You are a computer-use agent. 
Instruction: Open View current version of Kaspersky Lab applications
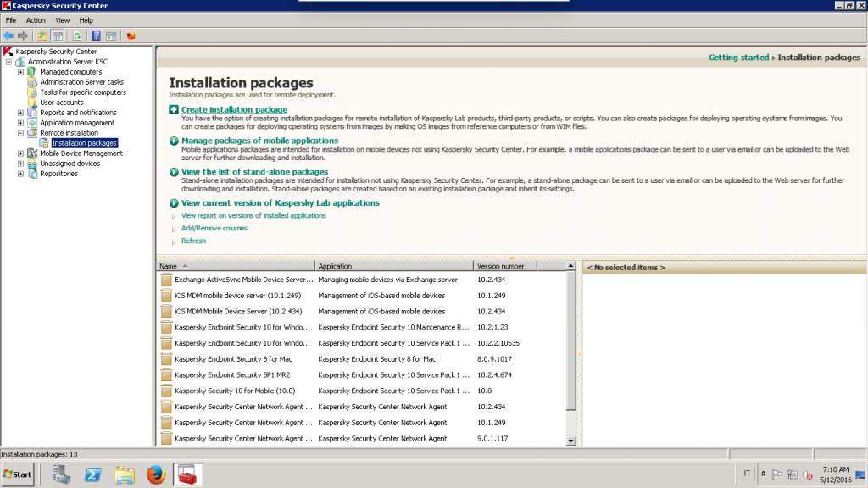pos(281,203)
